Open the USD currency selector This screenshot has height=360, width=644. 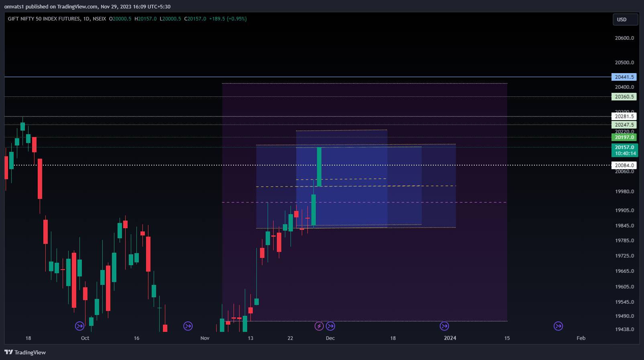[x=625, y=19]
